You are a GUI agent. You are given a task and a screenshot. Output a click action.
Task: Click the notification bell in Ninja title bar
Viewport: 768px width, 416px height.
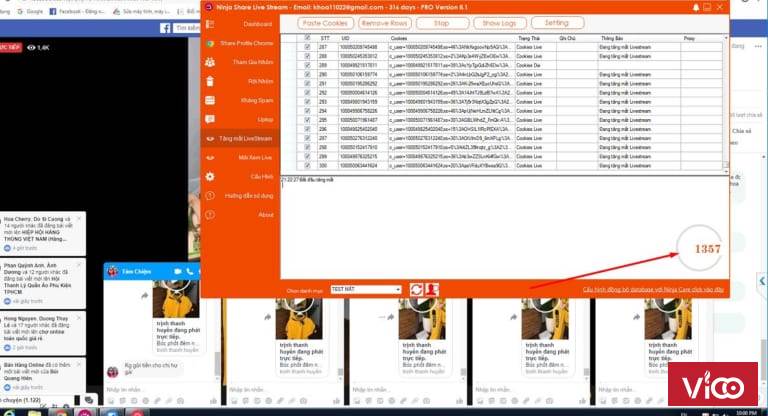click(x=696, y=7)
